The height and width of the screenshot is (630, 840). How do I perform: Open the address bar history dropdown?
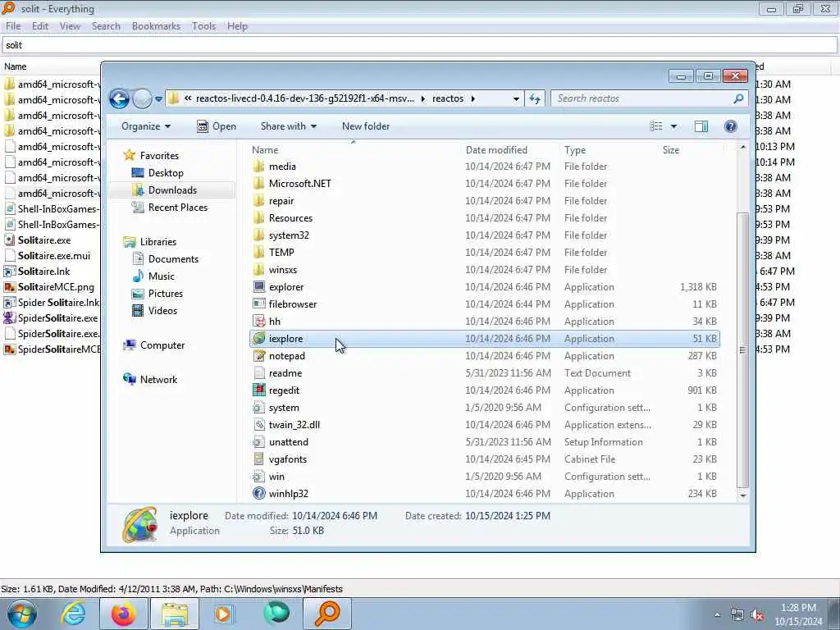[516, 99]
